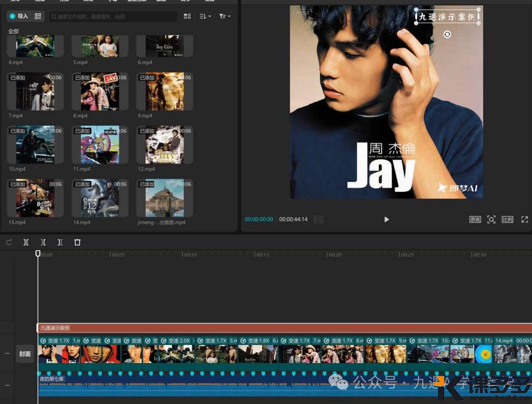
Task: Click the rotate handle under the preview text box
Action: [447, 34]
